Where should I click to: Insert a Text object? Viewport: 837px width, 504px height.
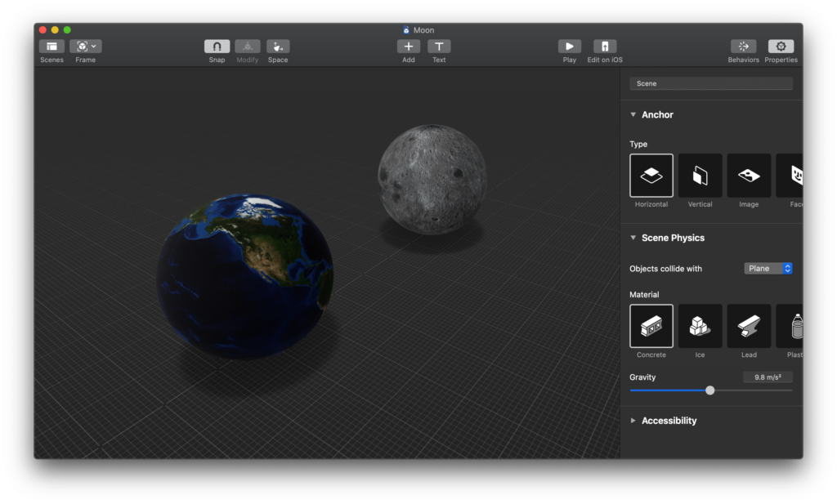(439, 47)
